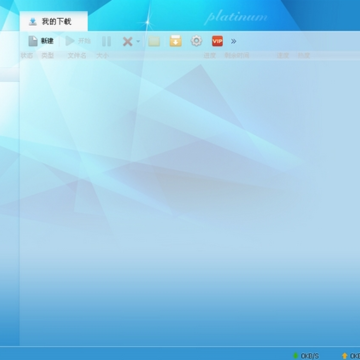This screenshot has height=360, width=360.
Task: Sort list by the 大小 column header
Action: click(x=102, y=56)
